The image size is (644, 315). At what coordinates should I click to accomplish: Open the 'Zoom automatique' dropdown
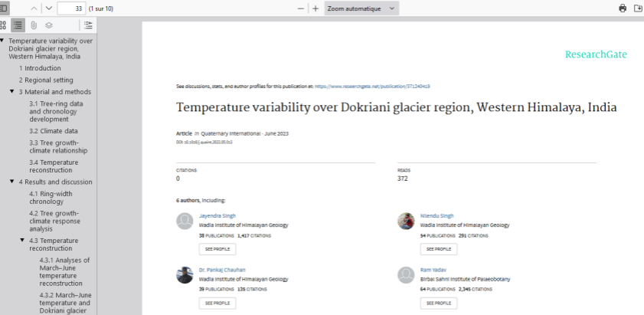(x=361, y=8)
